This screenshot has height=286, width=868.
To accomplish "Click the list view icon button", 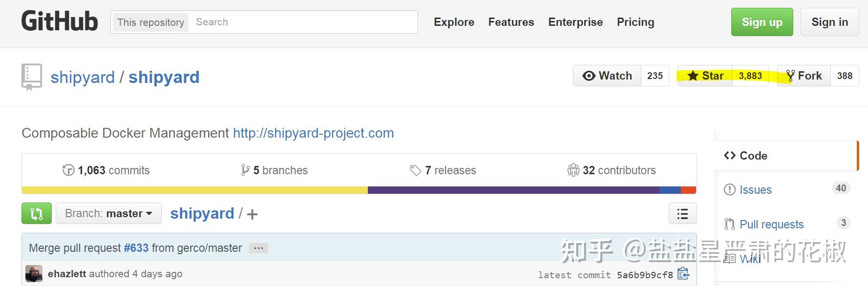I will coord(682,214).
